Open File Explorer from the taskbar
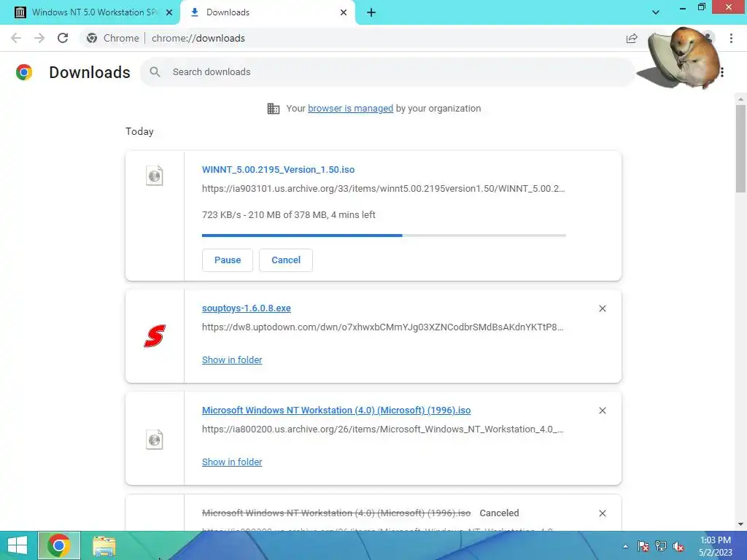The width and height of the screenshot is (747, 560). point(104,546)
